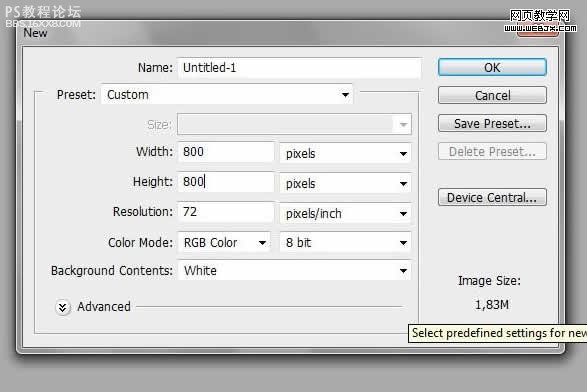Click the Delete Preset button
Screen dimensions: 587x392
[x=492, y=152]
